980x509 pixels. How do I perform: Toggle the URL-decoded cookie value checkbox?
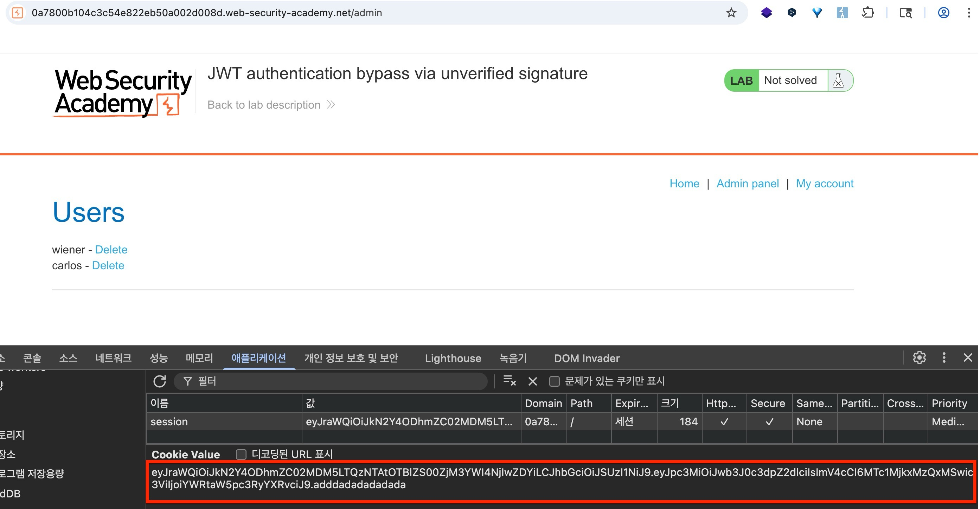(241, 454)
